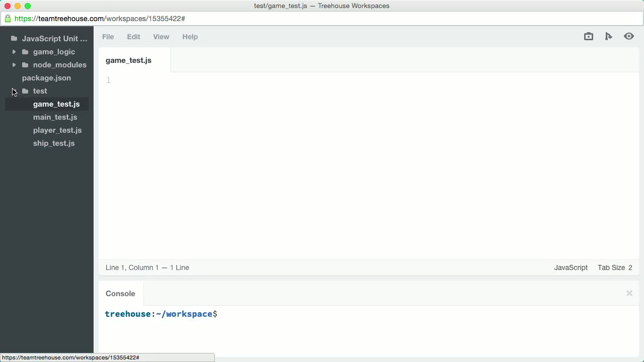Image resolution: width=644 pixels, height=362 pixels.
Task: Expand the game_logic folder arrow
Action: 14,52
